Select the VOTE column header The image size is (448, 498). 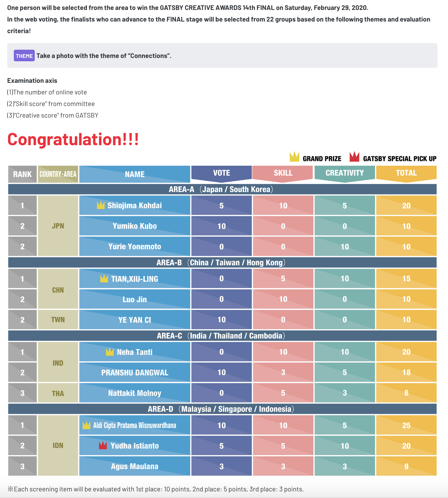pyautogui.click(x=222, y=173)
